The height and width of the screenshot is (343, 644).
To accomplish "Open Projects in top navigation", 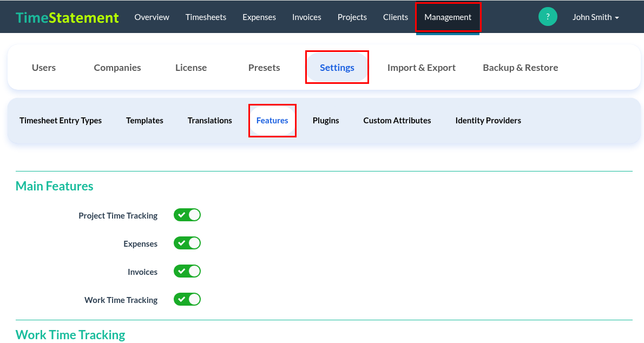I will [x=352, y=17].
